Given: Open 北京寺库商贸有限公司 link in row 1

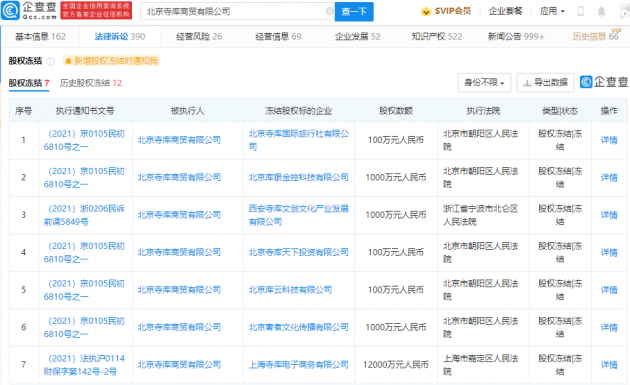Looking at the screenshot, I should (179, 140).
